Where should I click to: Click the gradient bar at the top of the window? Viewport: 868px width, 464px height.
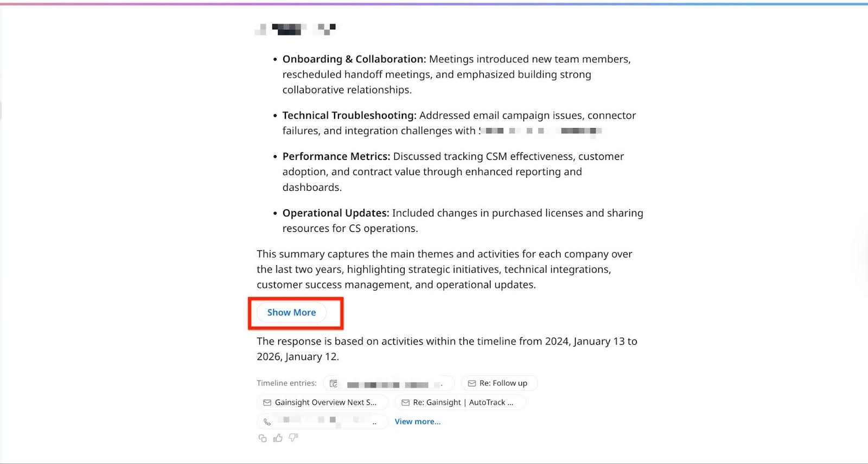pyautogui.click(x=434, y=2)
